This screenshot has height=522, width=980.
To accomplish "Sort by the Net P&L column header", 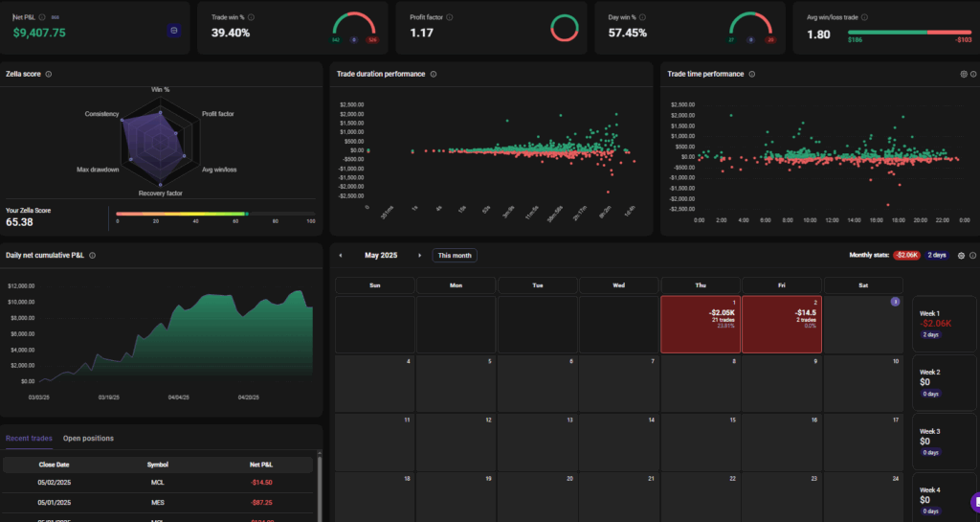I will 260,465.
